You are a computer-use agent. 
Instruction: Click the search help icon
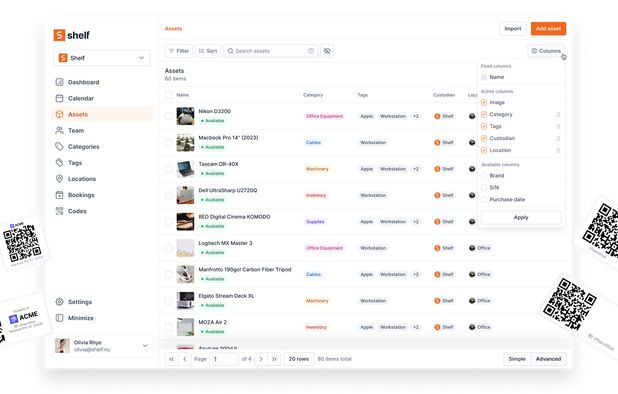tap(311, 51)
